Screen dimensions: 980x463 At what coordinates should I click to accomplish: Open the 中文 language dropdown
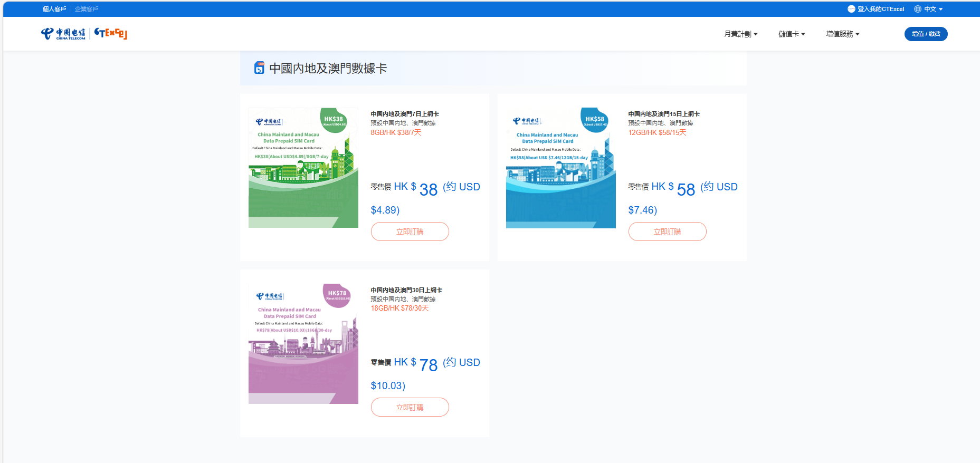click(932, 9)
